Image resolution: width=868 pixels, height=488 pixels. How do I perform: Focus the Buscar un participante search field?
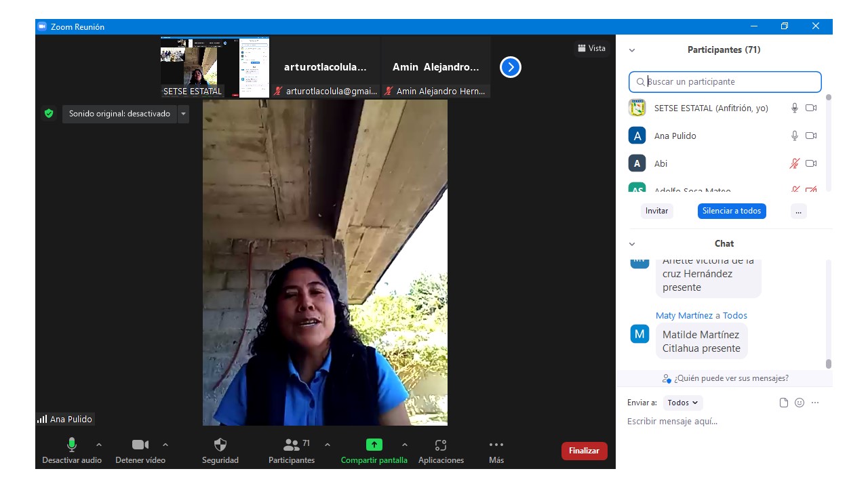[725, 82]
